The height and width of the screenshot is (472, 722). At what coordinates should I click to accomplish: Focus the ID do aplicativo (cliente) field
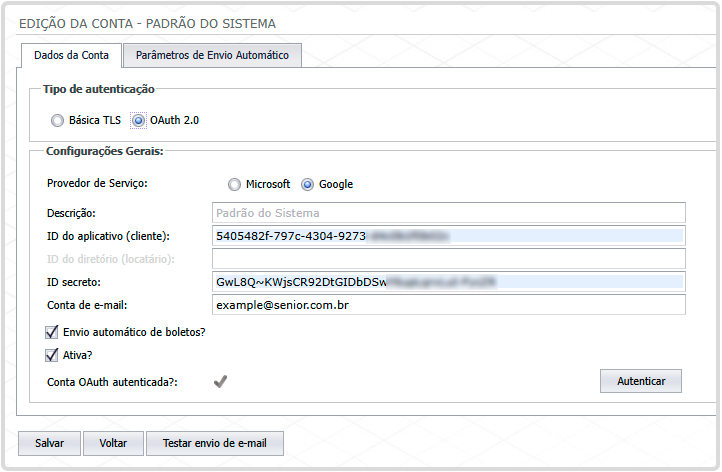(448, 236)
